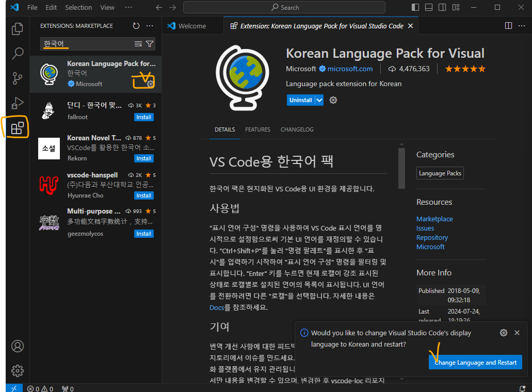Open editor more actions menu
Screen dimensions: 532x392
tap(522, 26)
